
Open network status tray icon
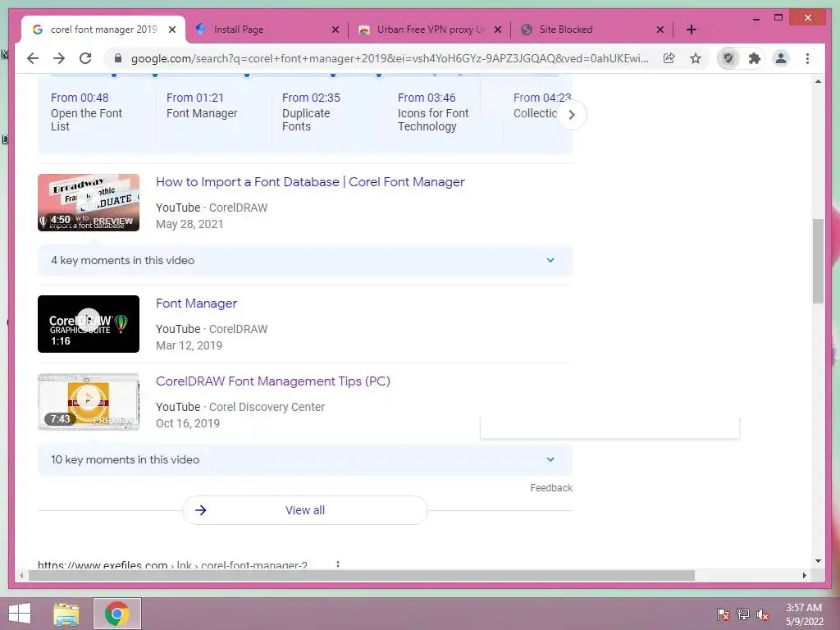pos(743,614)
